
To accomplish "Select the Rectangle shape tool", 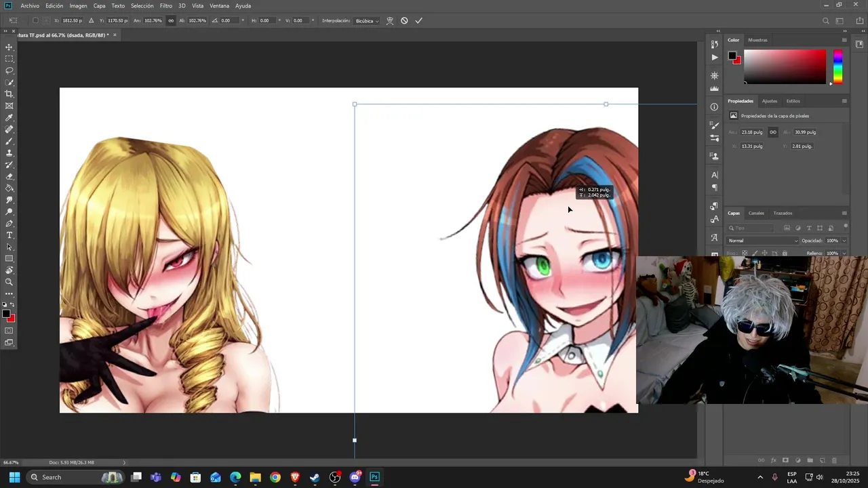I will pyautogui.click(x=9, y=259).
